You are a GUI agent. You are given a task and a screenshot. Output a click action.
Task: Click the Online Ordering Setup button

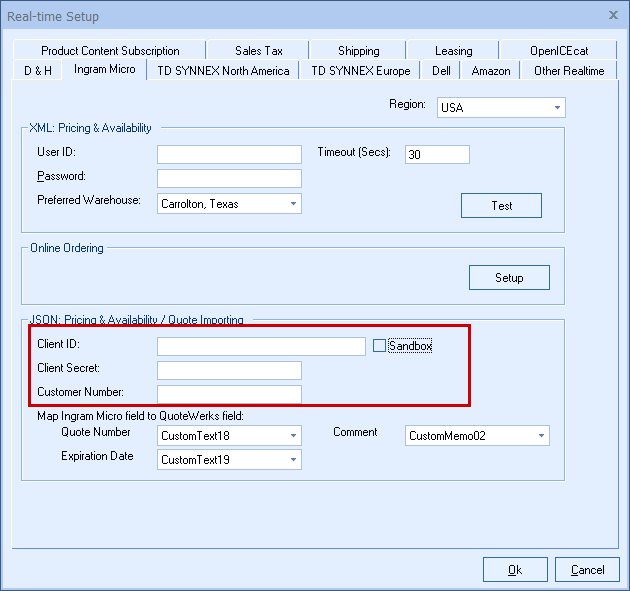tap(509, 277)
